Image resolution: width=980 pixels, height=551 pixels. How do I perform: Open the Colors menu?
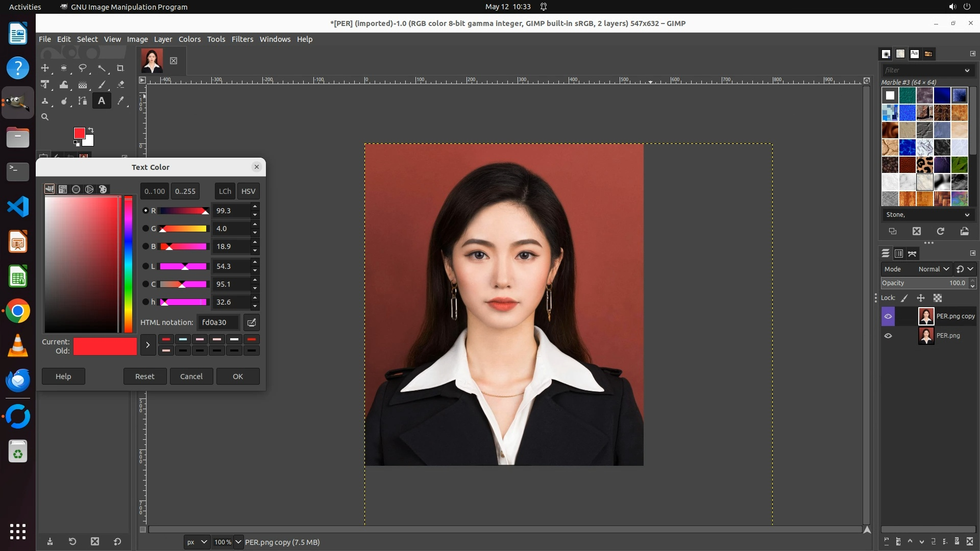(x=189, y=39)
